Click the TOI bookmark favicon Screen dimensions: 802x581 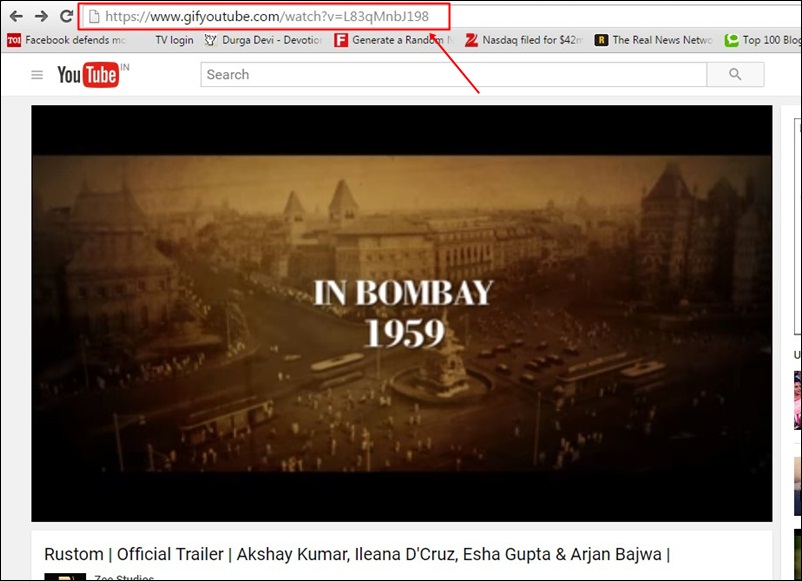(14, 40)
